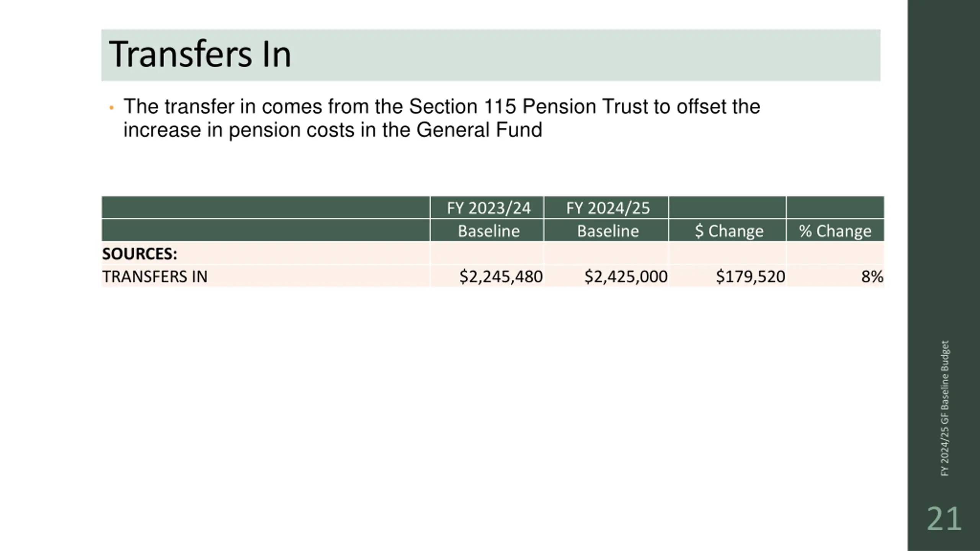Click the Section 115 Pension Trust sentence
980x551 pixels.
441,118
